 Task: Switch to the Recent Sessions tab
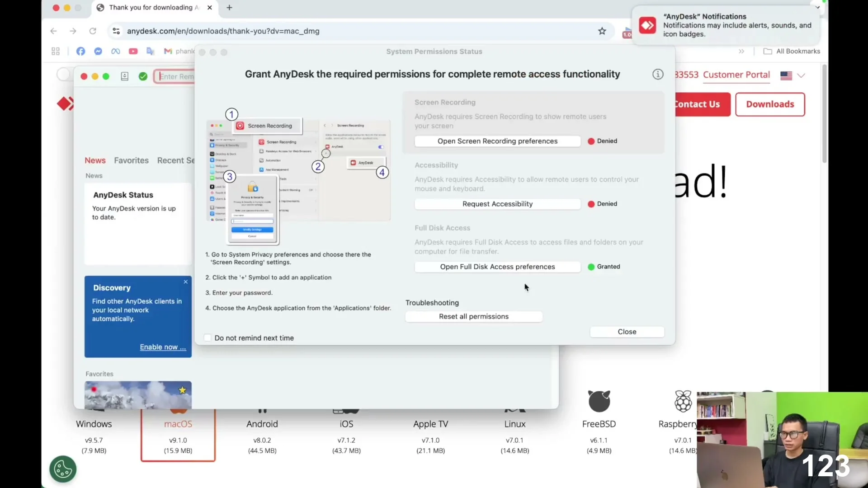176,160
